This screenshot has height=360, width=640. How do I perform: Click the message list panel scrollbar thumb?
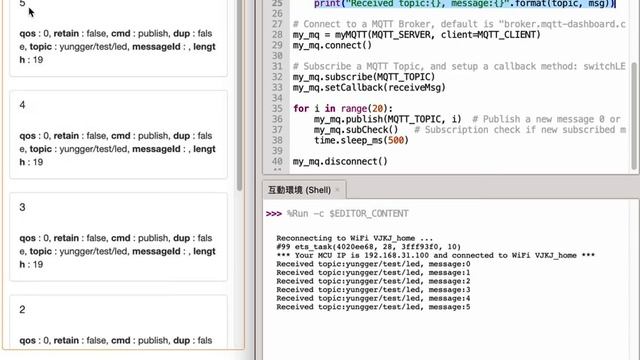240,96
